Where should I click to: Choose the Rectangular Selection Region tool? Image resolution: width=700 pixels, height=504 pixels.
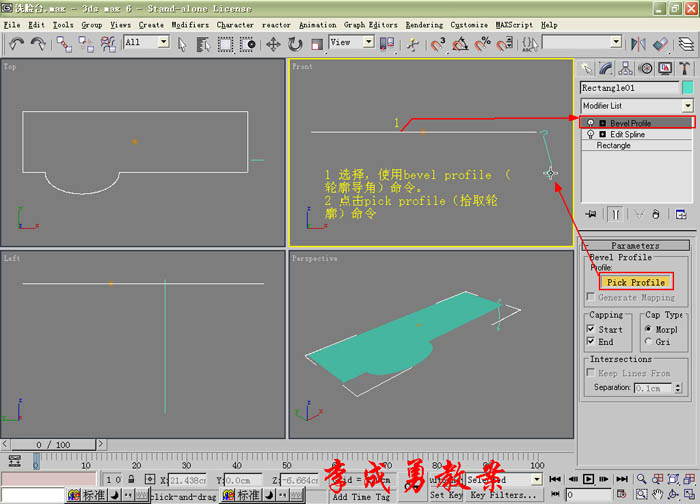[x=225, y=44]
